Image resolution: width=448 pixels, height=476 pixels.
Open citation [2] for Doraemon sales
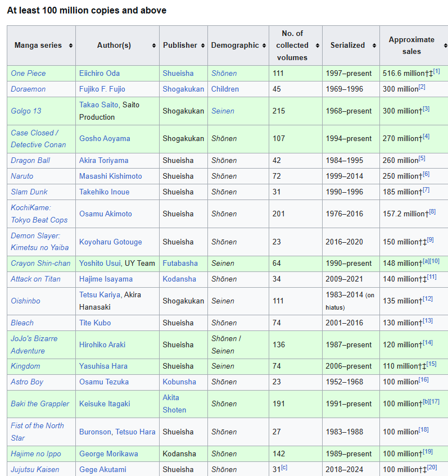pyautogui.click(x=422, y=87)
